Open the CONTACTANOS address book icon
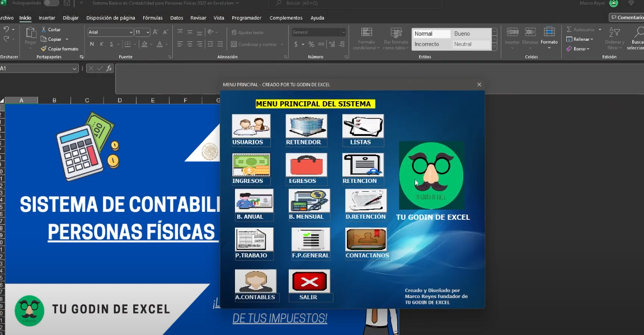 (x=365, y=239)
